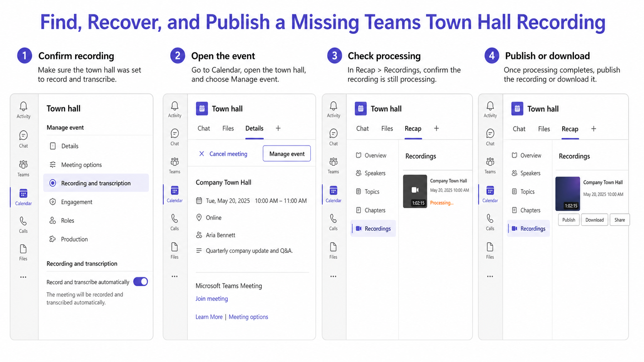The height and width of the screenshot is (362, 644).
Task: Select Production in Manage event list
Action: click(96, 239)
